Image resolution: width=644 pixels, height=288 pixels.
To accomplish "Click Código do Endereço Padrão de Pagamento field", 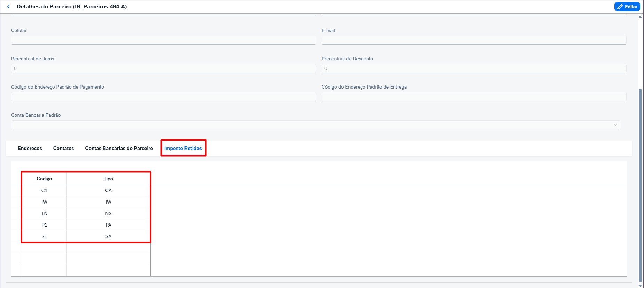I will [163, 97].
